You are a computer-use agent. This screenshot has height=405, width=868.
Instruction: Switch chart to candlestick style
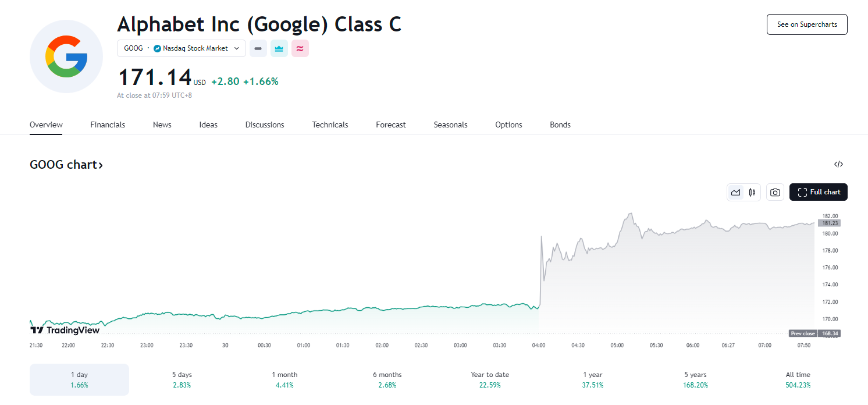tap(752, 192)
